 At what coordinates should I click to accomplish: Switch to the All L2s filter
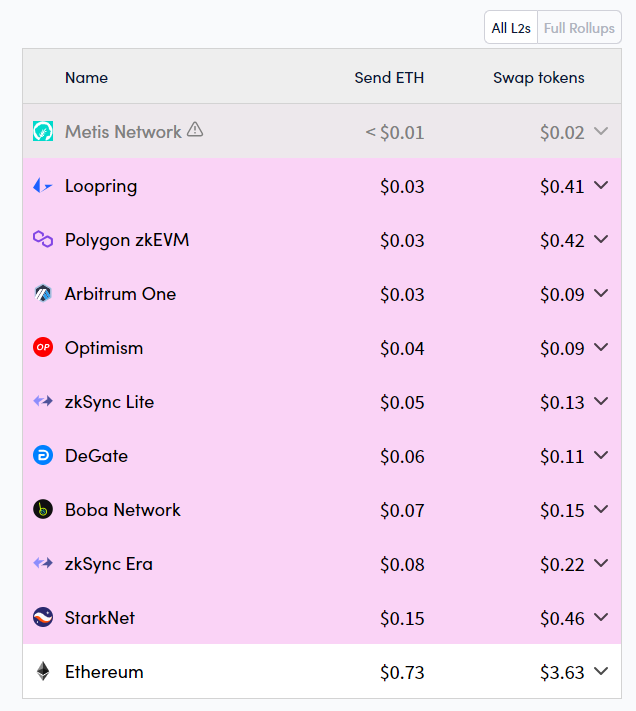click(x=511, y=28)
